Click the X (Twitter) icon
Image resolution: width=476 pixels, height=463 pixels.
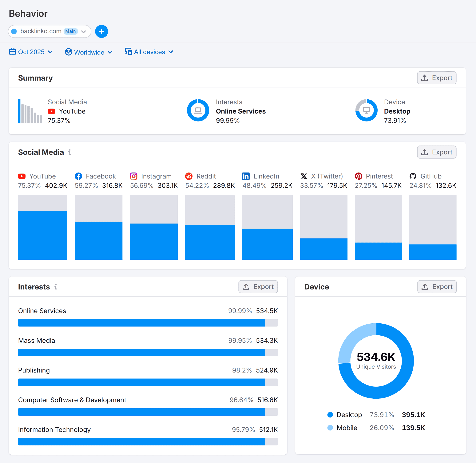click(304, 176)
